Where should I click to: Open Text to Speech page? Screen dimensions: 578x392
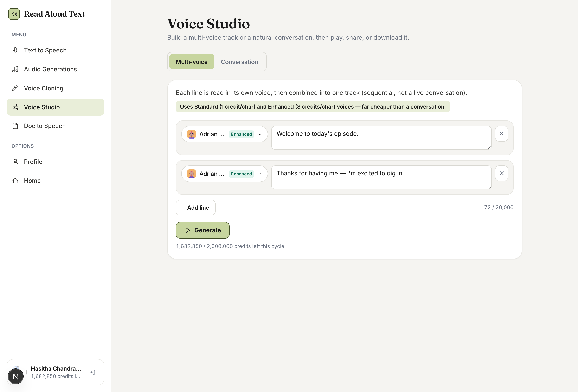pos(56,50)
